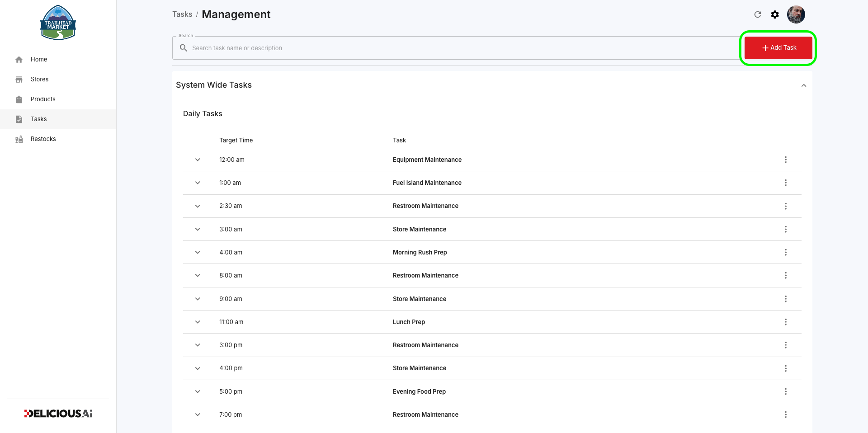This screenshot has width=868, height=433.
Task: Click the Stores storefront icon
Action: click(19, 80)
